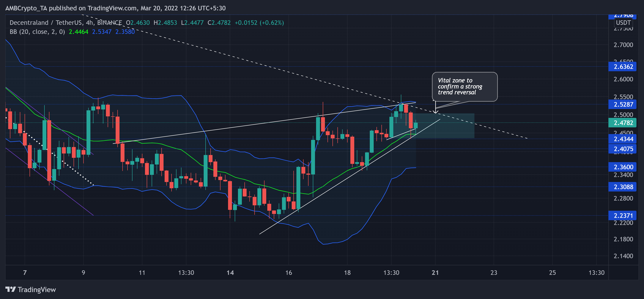The height and width of the screenshot is (299, 644).
Task: Click the current price 2.4782 label
Action: [622, 123]
